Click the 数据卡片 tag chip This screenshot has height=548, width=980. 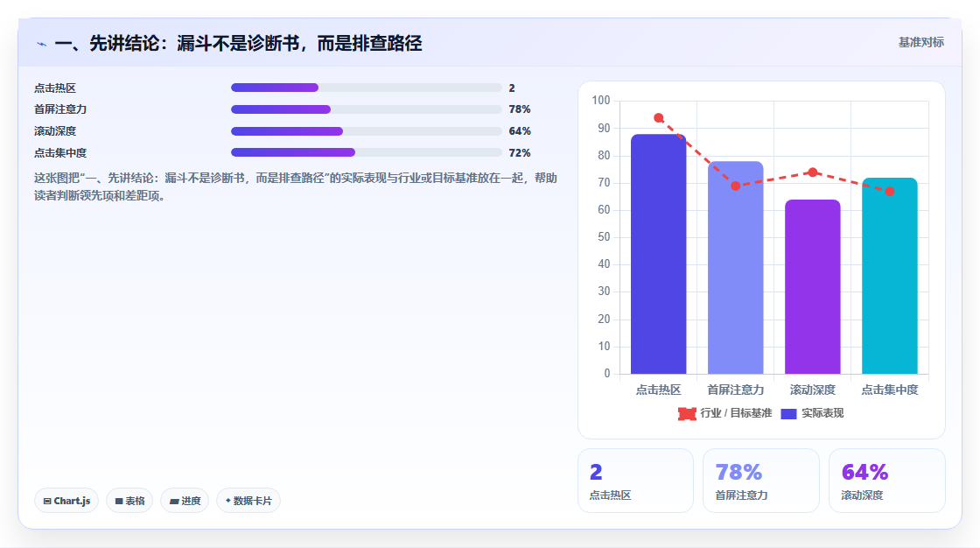click(x=248, y=501)
